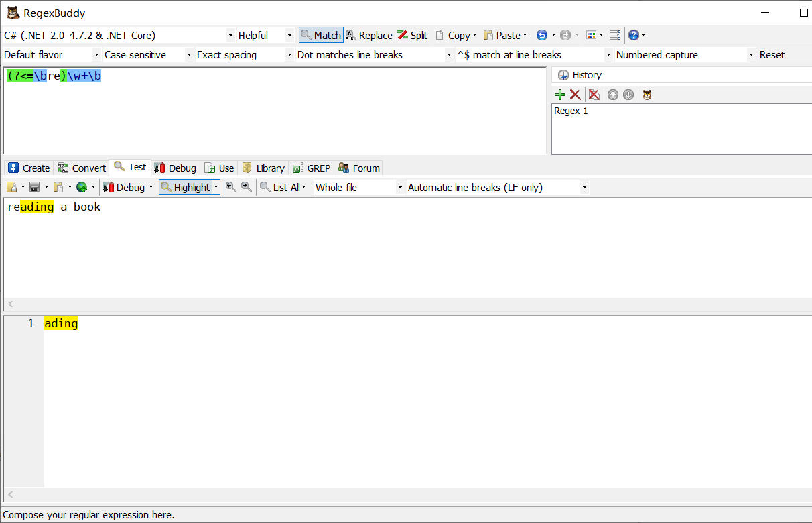Expand the Help menu dropdown arrow
Viewport: 812px width, 523px height.
click(x=644, y=35)
